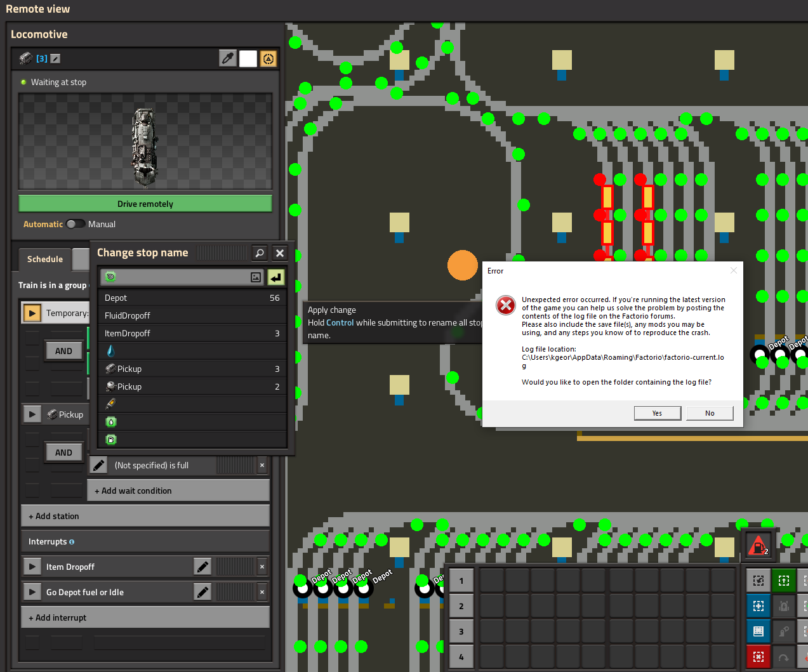This screenshot has height=672, width=808.
Task: Select quickbar row 1
Action: coord(461,581)
